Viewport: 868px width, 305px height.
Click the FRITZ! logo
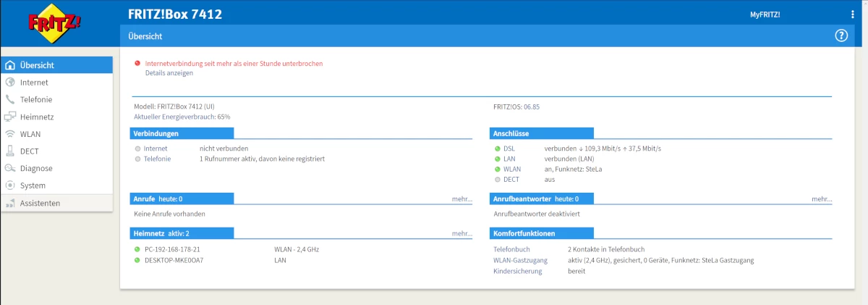tap(54, 24)
